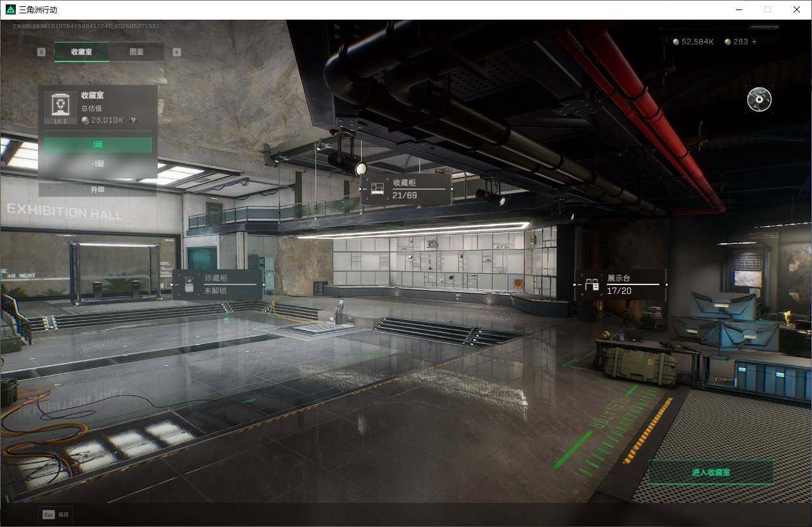Close the 三角洲行动 window
The image size is (812, 527).
coord(797,10)
